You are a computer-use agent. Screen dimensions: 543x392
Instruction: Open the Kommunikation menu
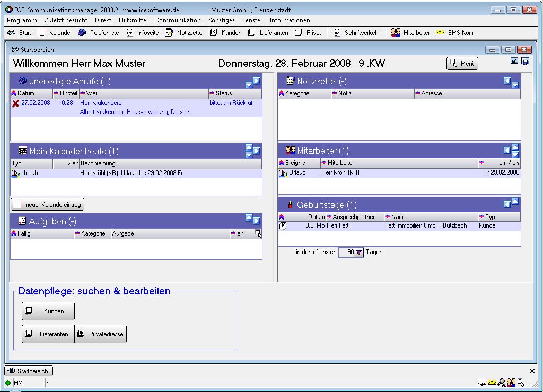[178, 20]
